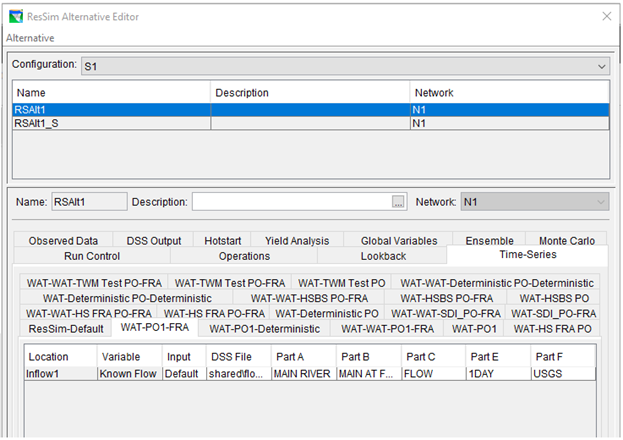Switch to the WAT-PO1-Deterministic sub-tab
Image resolution: width=623 pixels, height=440 pixels.
[264, 328]
